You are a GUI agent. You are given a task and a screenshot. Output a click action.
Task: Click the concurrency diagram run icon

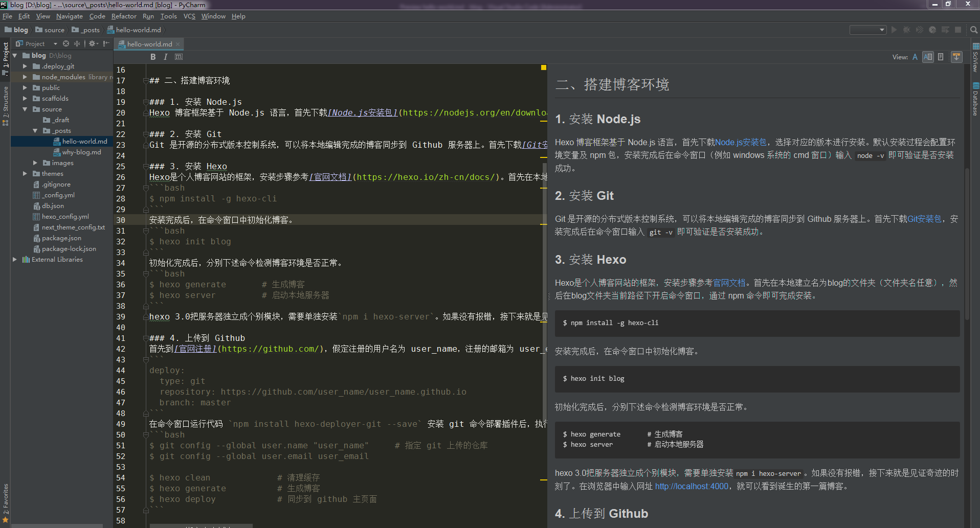pos(945,30)
